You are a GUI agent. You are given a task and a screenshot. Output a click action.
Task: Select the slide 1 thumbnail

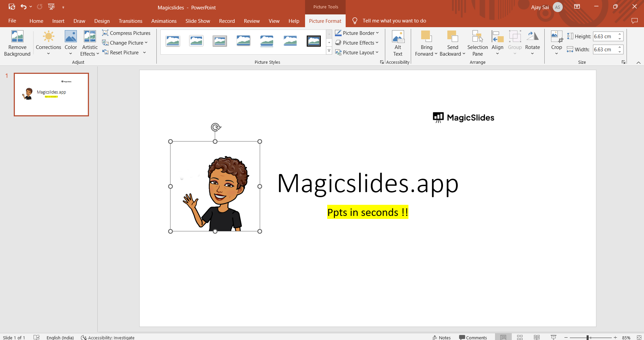(51, 95)
